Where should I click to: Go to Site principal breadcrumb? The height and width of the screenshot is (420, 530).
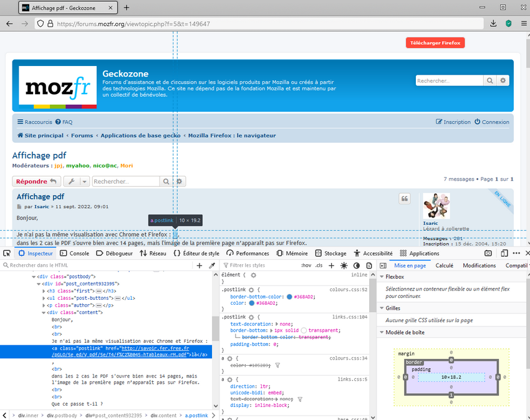click(41, 135)
